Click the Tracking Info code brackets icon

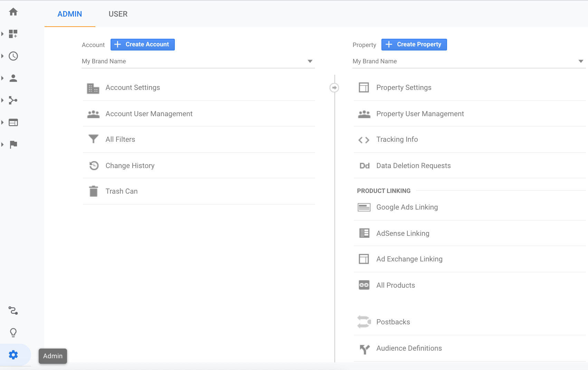[364, 140]
